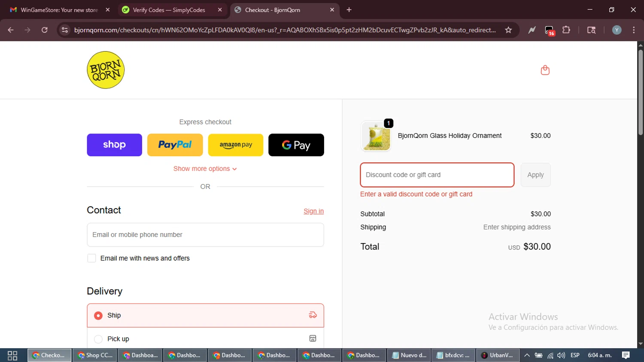The height and width of the screenshot is (362, 644).
Task: Check Email me with news and offers
Action: 91,258
